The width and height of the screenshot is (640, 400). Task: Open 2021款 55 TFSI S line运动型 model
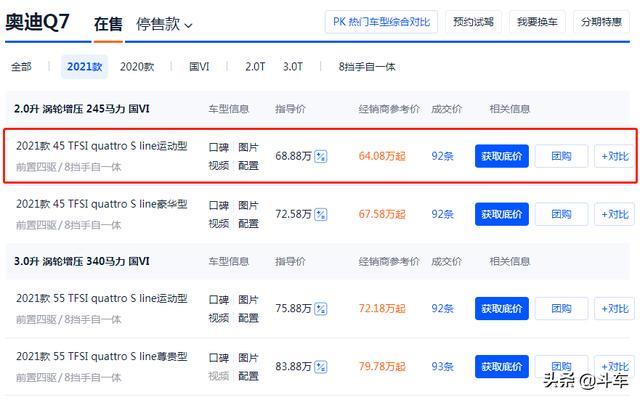coord(102,298)
